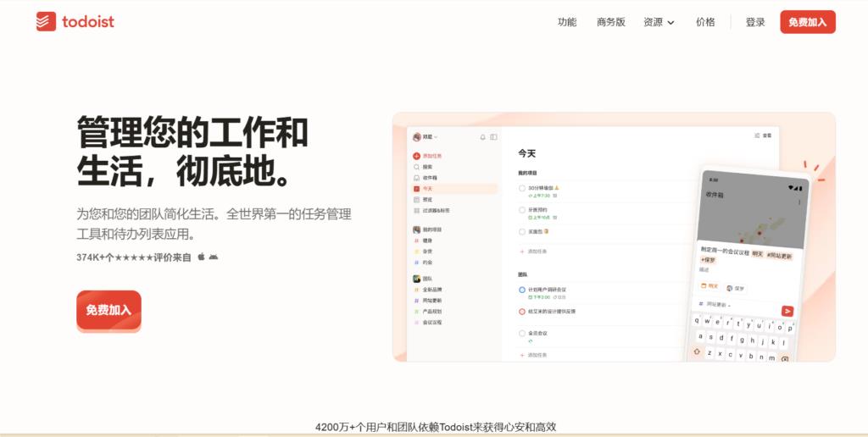Click the 保罗 assignee chip on phone
Image resolution: width=868 pixels, height=437 pixels.
pyautogui.click(x=736, y=288)
